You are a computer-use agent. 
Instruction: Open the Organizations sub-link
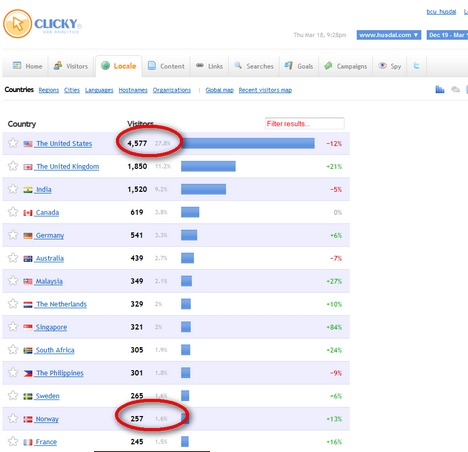172,90
